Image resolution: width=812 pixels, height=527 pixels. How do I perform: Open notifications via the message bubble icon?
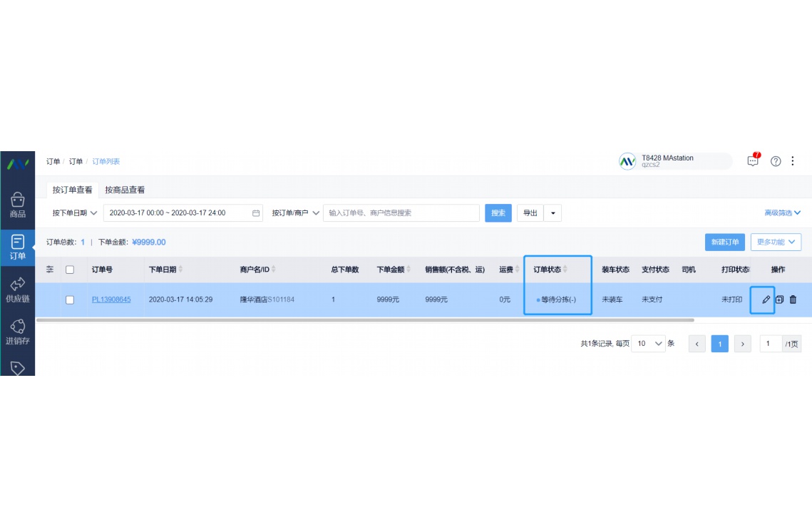751,160
